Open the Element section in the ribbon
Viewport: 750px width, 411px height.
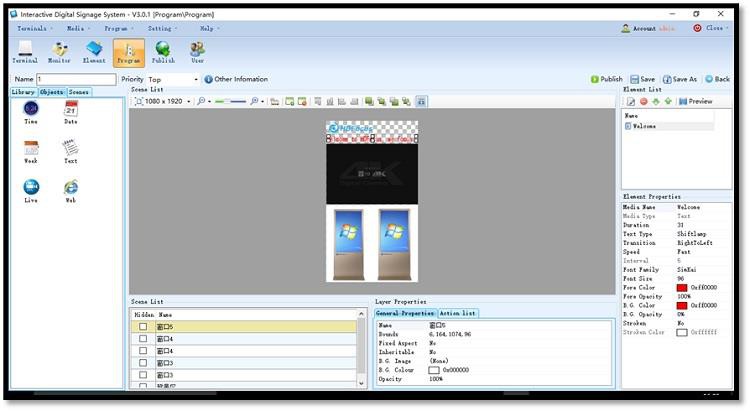pyautogui.click(x=94, y=52)
